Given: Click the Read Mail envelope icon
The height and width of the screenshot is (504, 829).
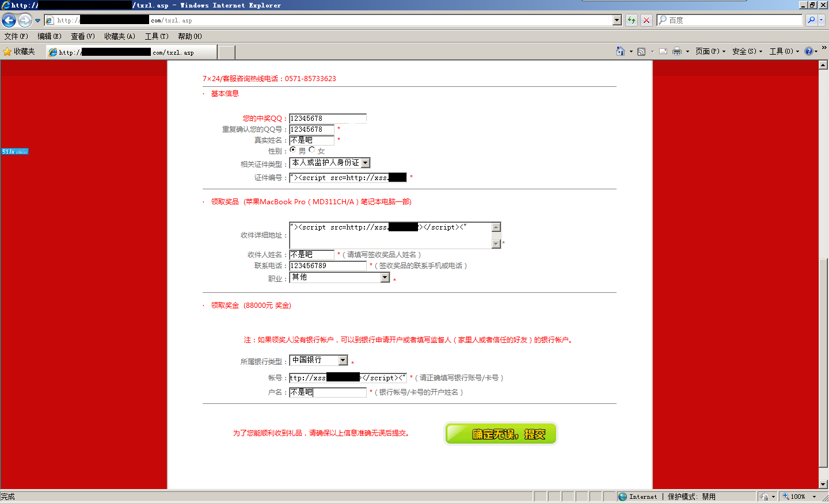Looking at the screenshot, I should click(x=663, y=51).
